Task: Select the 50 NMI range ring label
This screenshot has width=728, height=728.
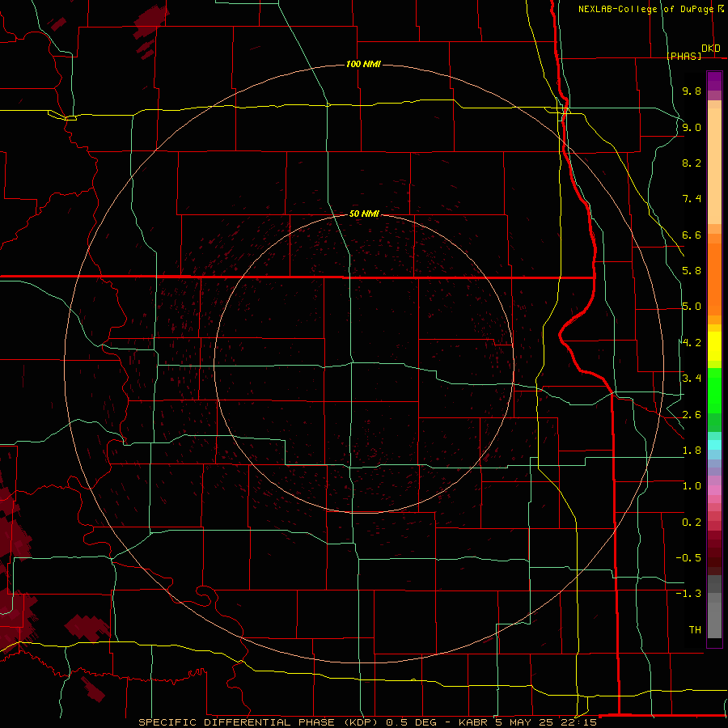Action: click(365, 214)
